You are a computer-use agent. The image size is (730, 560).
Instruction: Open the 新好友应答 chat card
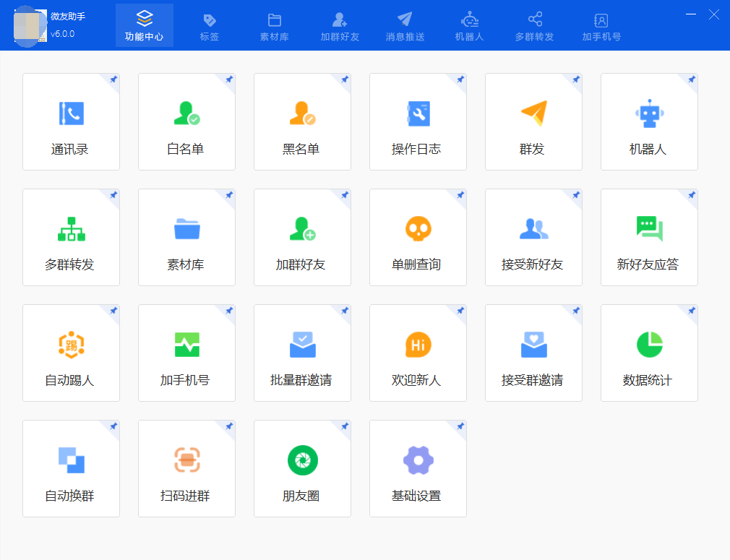point(650,238)
